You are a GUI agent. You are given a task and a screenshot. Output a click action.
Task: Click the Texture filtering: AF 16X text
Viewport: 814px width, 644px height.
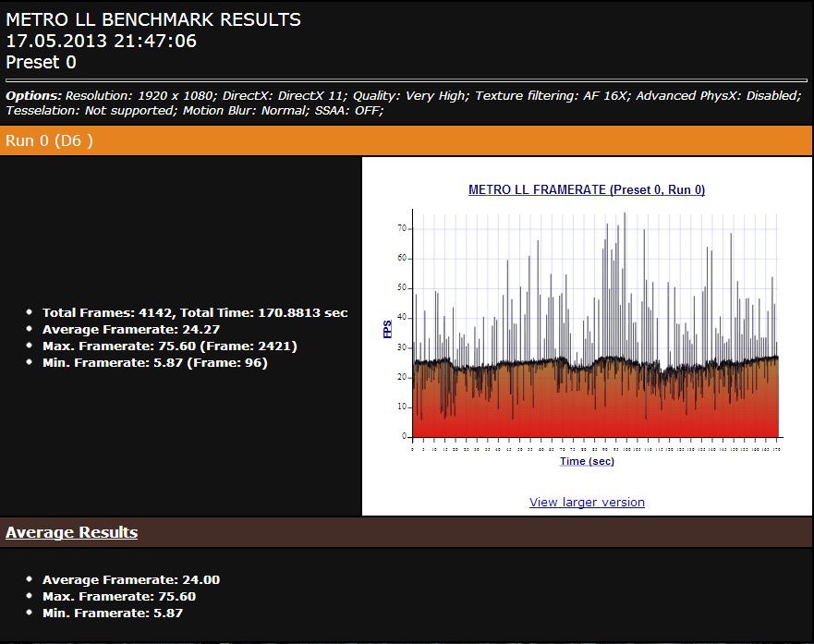tap(552, 96)
